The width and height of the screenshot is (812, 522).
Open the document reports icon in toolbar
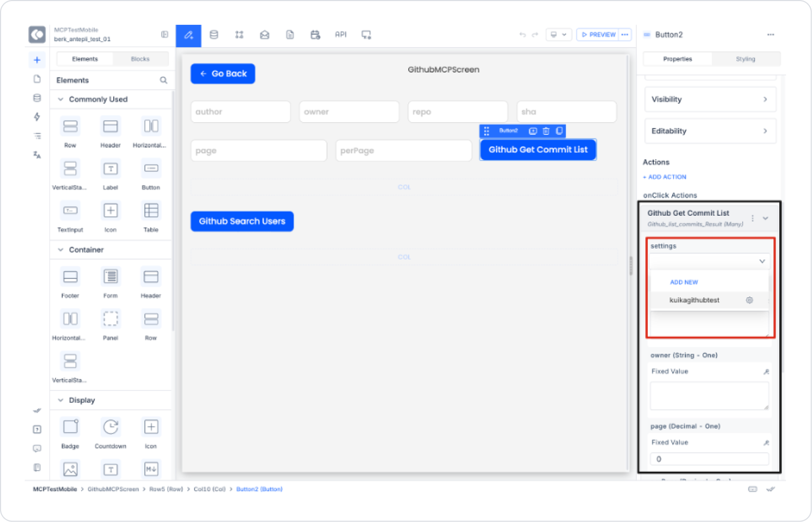[x=290, y=35]
